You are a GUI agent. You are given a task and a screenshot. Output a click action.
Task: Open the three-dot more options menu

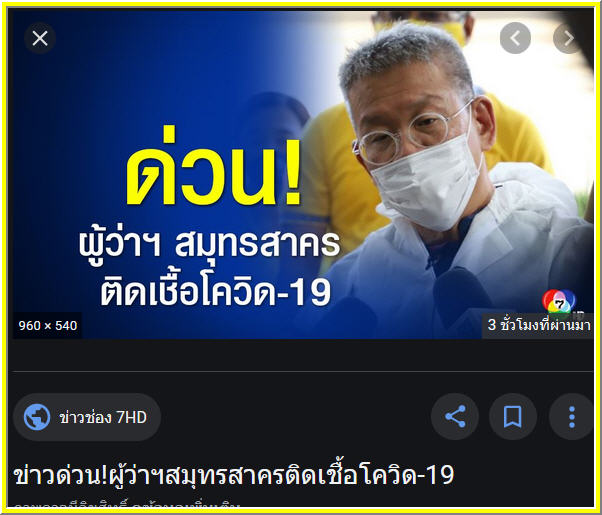[572, 416]
